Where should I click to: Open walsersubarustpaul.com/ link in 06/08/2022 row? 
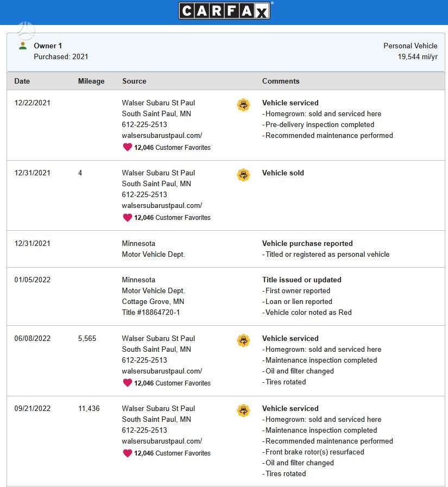pyautogui.click(x=162, y=371)
